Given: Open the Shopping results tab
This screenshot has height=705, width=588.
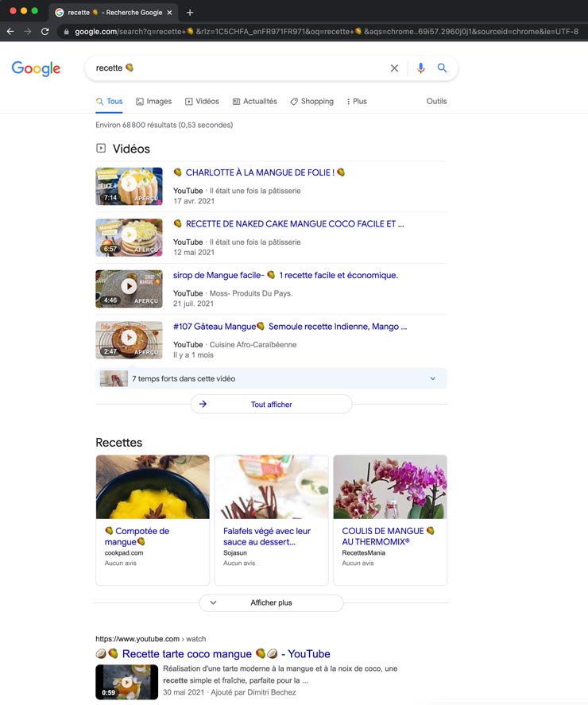Looking at the screenshot, I should click(312, 101).
